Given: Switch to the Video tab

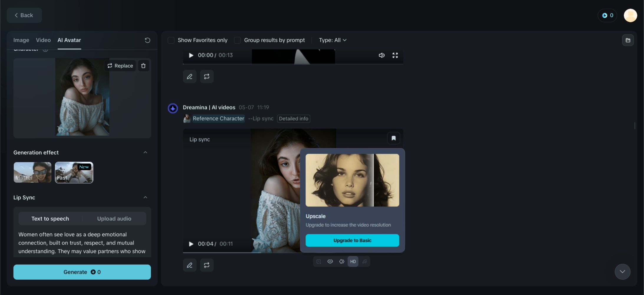Looking at the screenshot, I should click(x=43, y=40).
